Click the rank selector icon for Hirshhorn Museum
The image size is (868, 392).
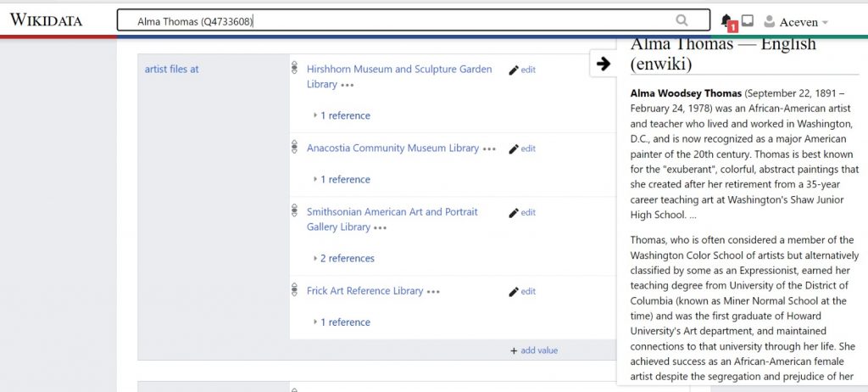pyautogui.click(x=294, y=68)
